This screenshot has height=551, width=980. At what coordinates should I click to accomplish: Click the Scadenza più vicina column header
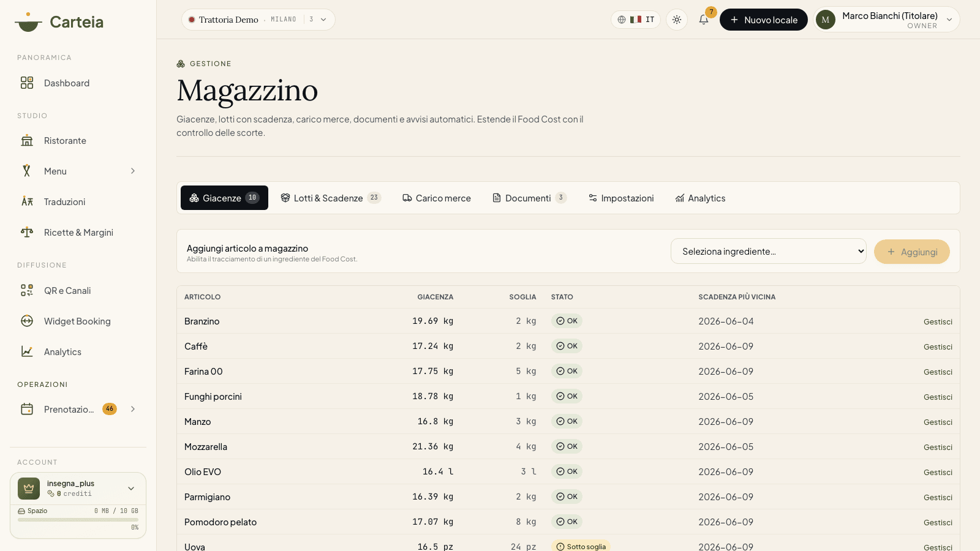click(737, 297)
